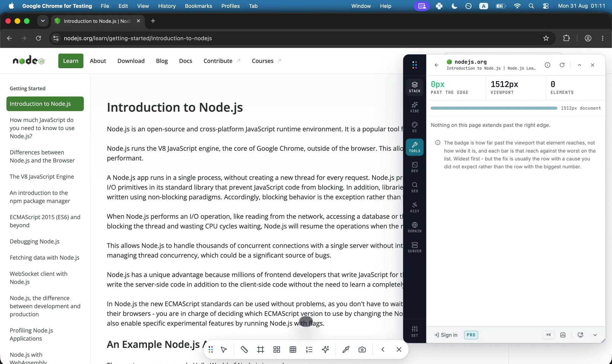Open the Domain globe section
The height and width of the screenshot is (364, 612).
pyautogui.click(x=414, y=228)
